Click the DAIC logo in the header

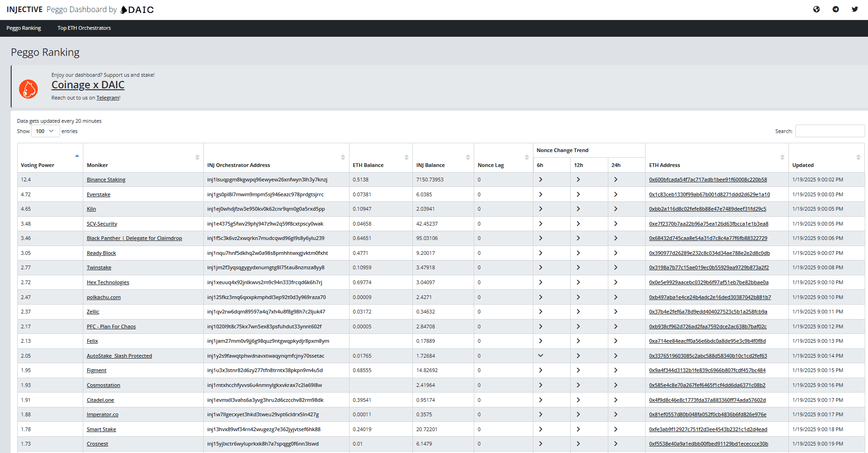[137, 9]
